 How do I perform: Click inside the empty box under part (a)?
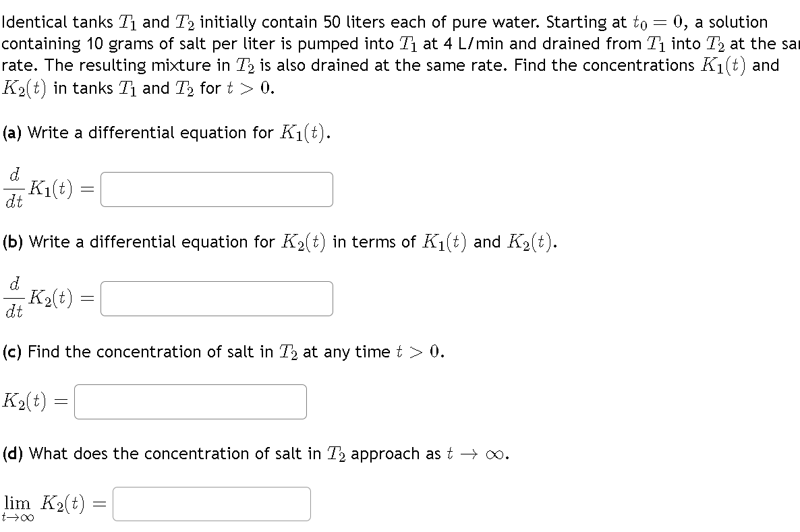pyautogui.click(x=217, y=189)
